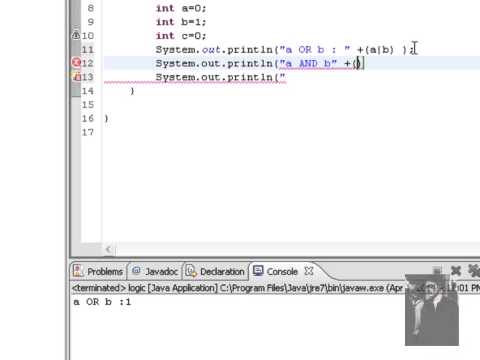Click the Javadoc tab icon
This screenshot has width=480, height=360.
click(x=136, y=271)
